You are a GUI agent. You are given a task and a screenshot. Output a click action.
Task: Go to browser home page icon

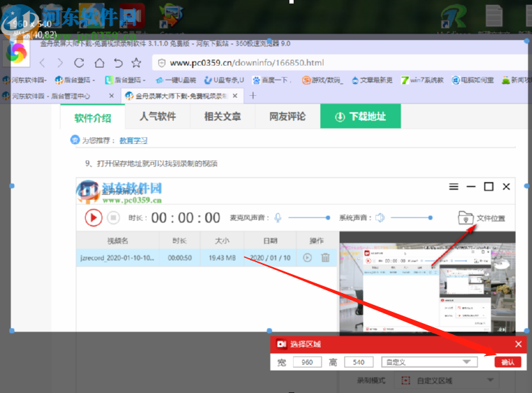(99, 63)
